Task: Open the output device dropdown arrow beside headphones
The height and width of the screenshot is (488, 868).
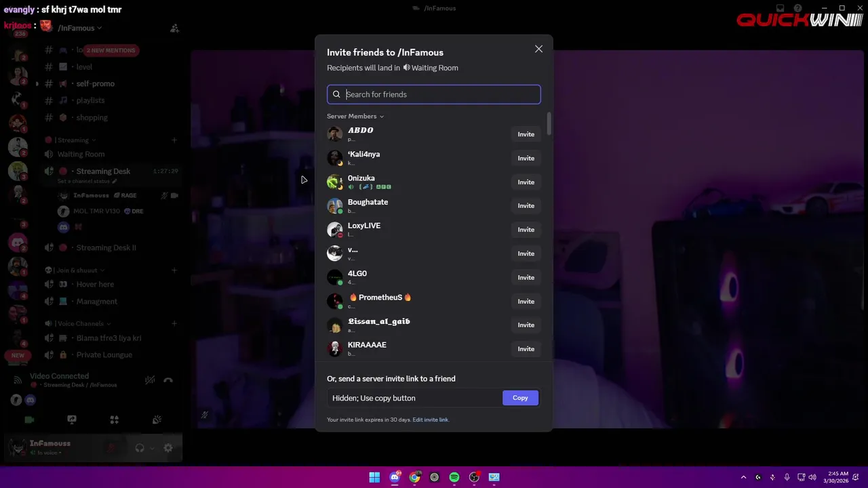Action: point(152,448)
